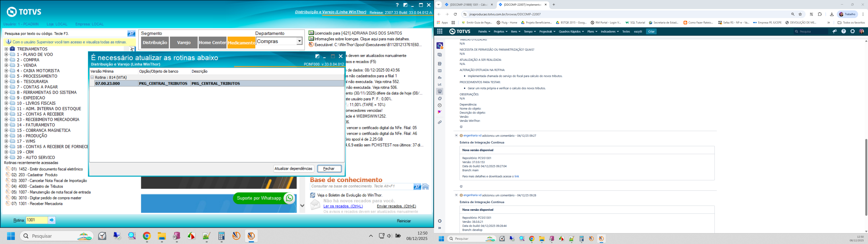
Task: Click the Jira settings gear icon
Action: 852,31
